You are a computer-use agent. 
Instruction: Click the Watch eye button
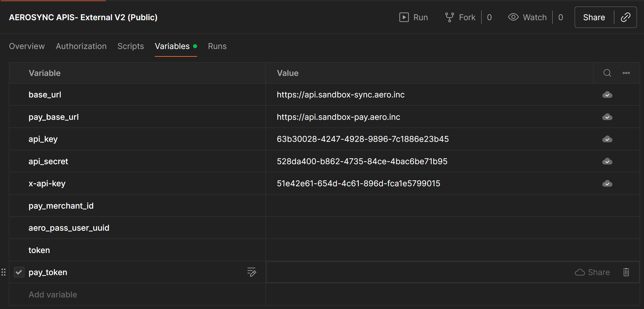pos(527,17)
